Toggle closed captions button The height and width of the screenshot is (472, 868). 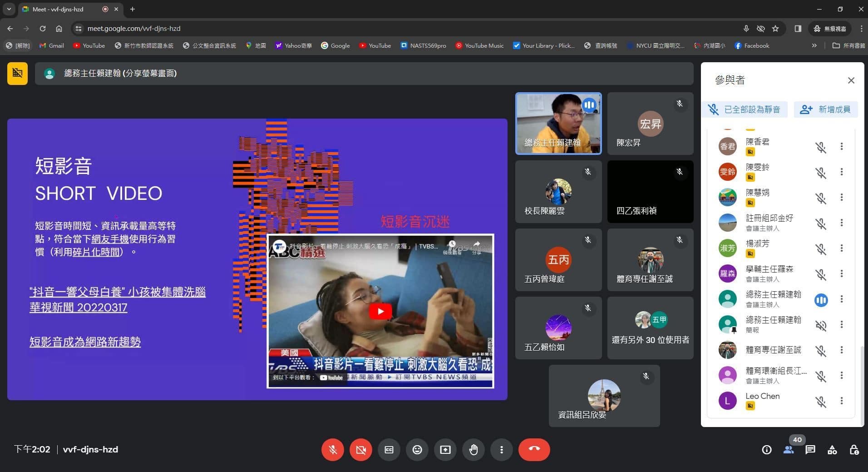(x=389, y=450)
